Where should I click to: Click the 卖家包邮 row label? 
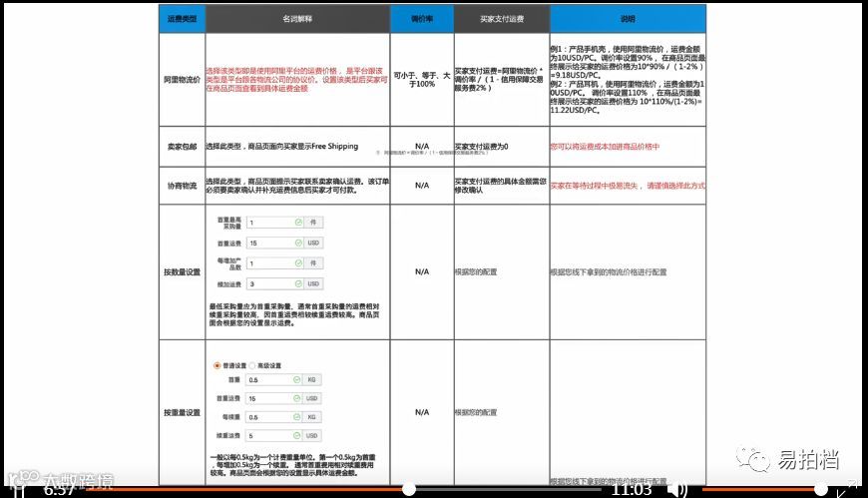click(x=183, y=147)
